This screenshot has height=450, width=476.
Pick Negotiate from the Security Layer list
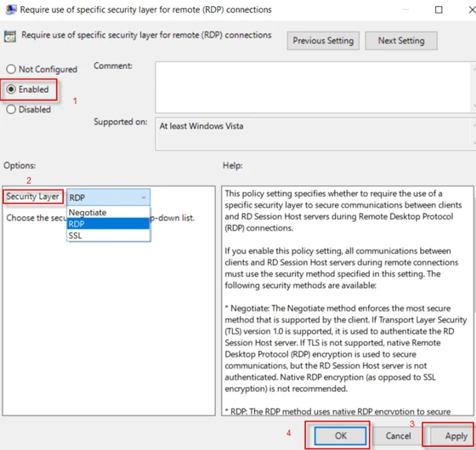coord(87,212)
